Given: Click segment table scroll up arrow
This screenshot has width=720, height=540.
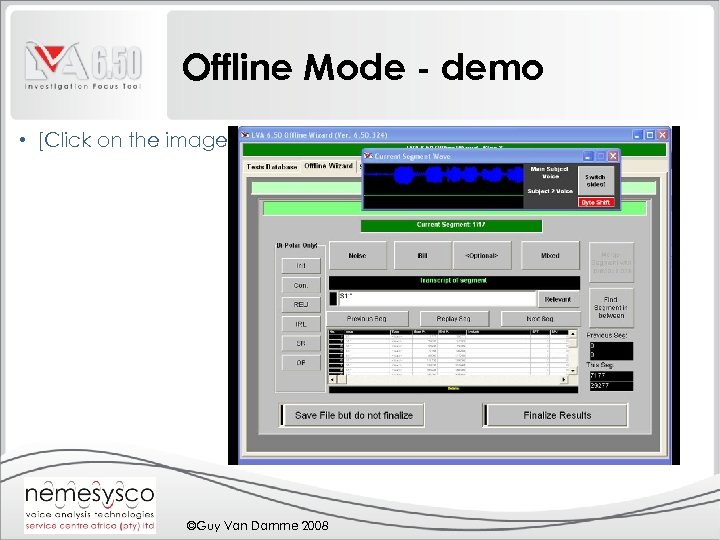Looking at the screenshot, I should tap(572, 333).
